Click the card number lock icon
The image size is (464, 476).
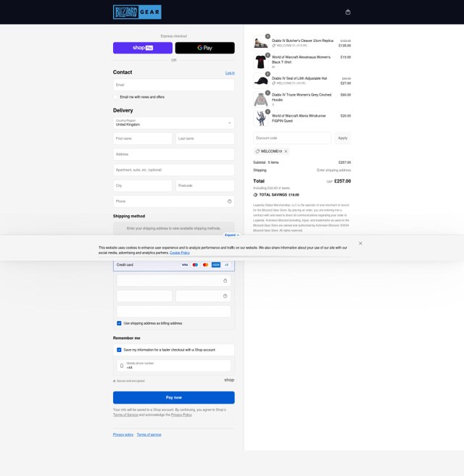click(x=225, y=280)
